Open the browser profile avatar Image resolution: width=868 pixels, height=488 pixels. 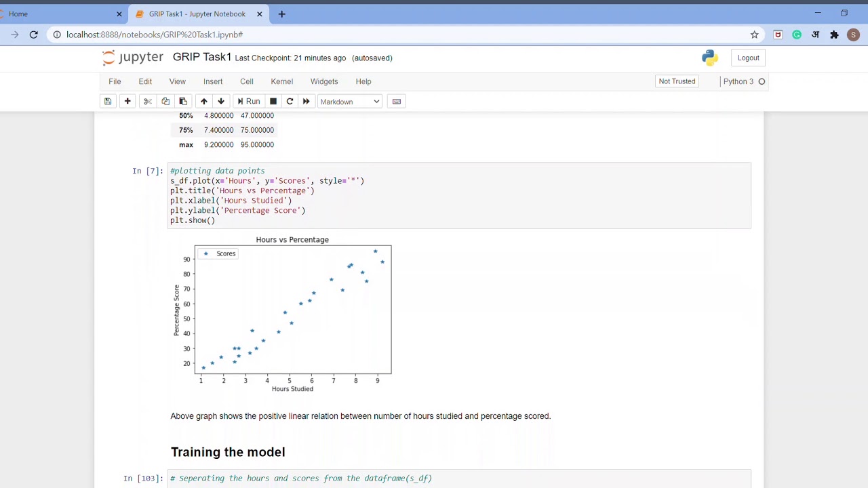(853, 35)
